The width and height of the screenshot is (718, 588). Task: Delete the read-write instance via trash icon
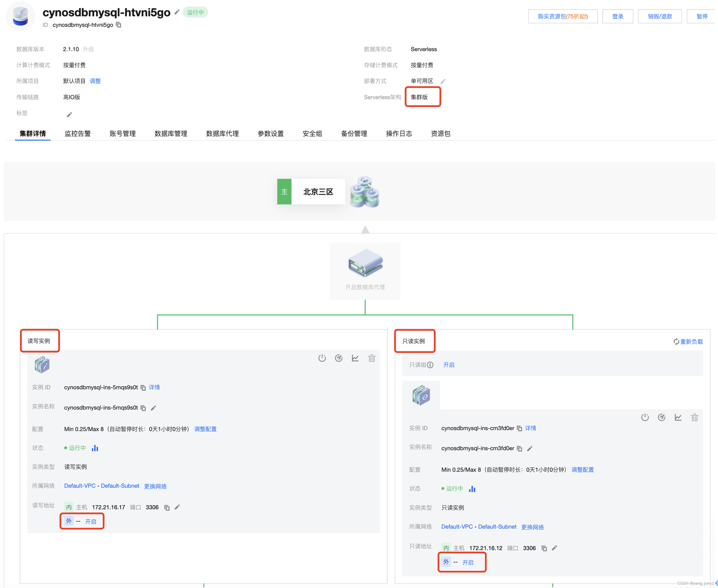pos(372,358)
